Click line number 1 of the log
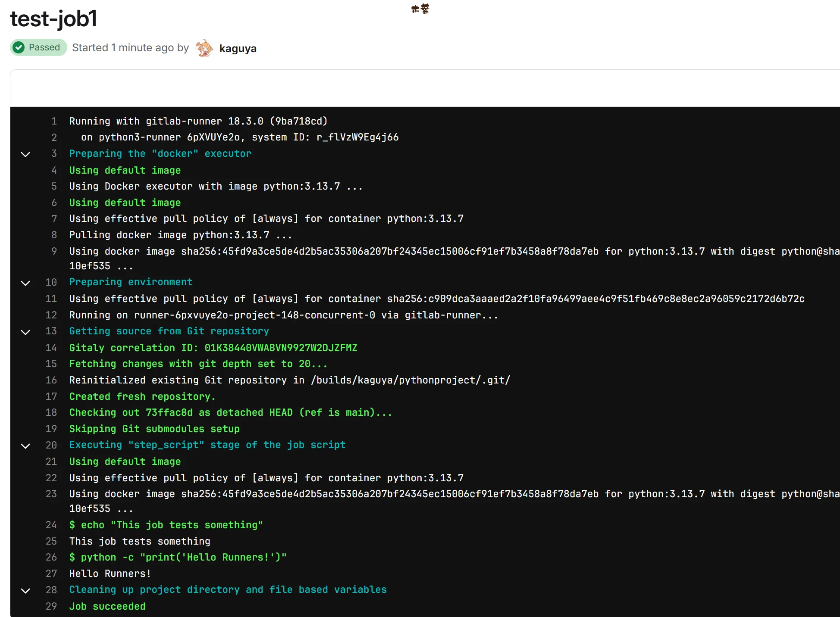The width and height of the screenshot is (840, 617). point(54,121)
